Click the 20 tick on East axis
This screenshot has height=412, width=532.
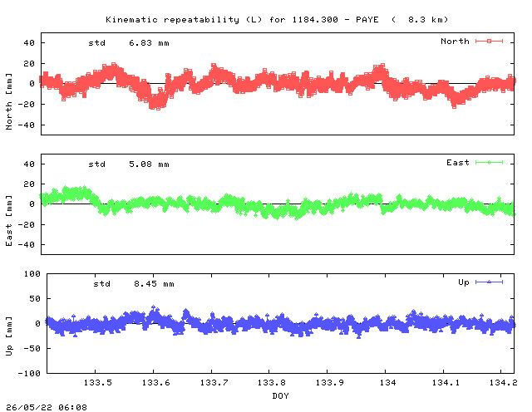29,184
